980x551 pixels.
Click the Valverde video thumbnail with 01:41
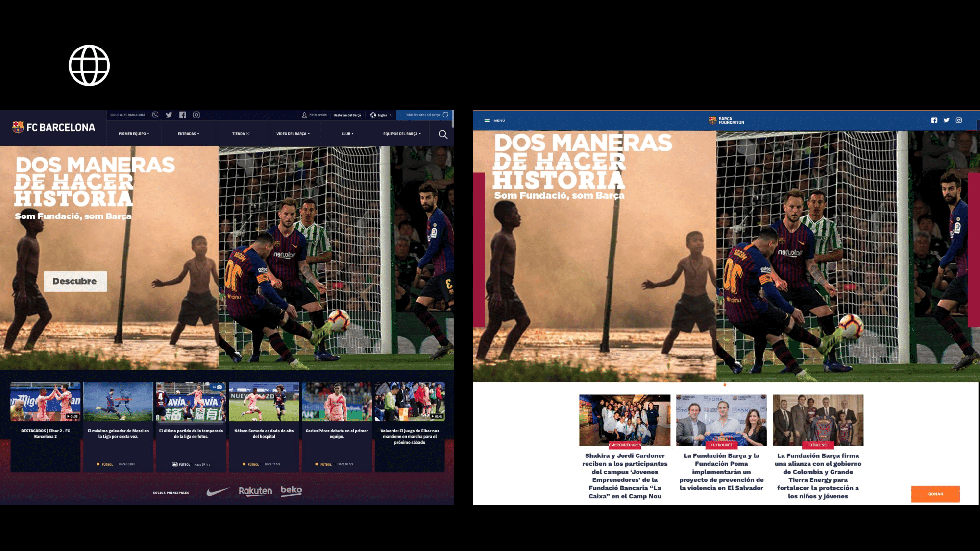410,401
